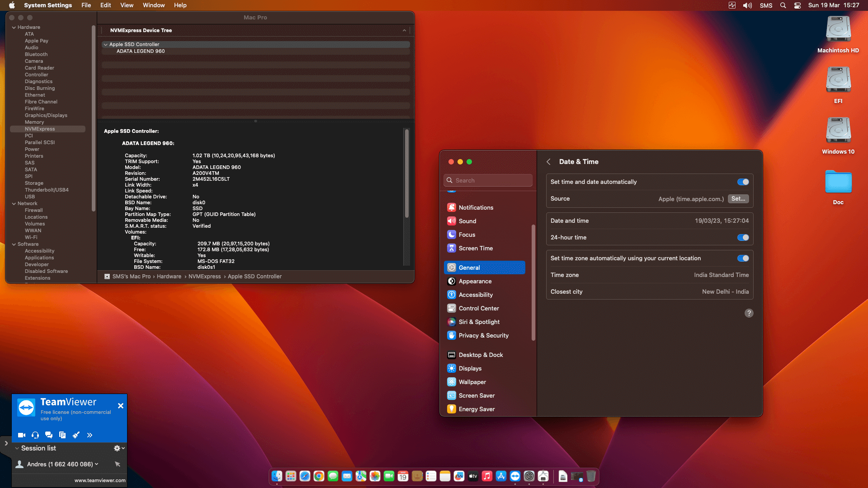Viewport: 868px width, 488px height.
Task: Open TeamViewer file transfer icon
Action: click(62, 435)
